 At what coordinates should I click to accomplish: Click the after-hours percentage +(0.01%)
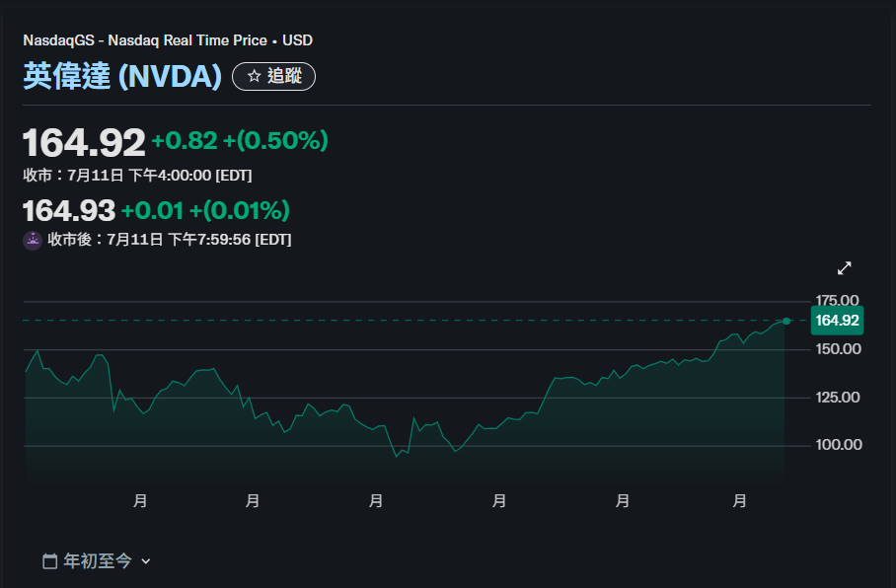pos(240,211)
